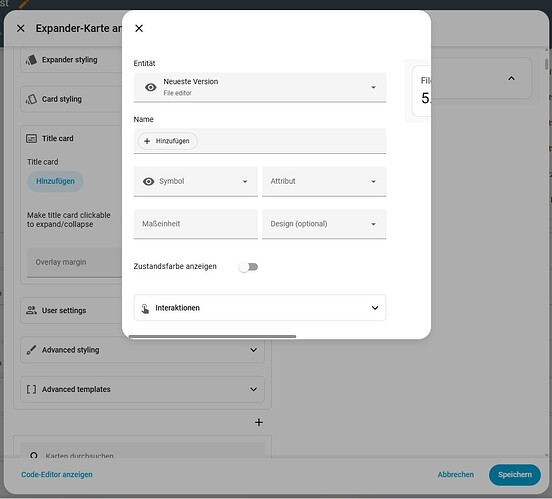Expand the Advanced templates section chevron
The width and height of the screenshot is (552, 499).
(x=253, y=389)
